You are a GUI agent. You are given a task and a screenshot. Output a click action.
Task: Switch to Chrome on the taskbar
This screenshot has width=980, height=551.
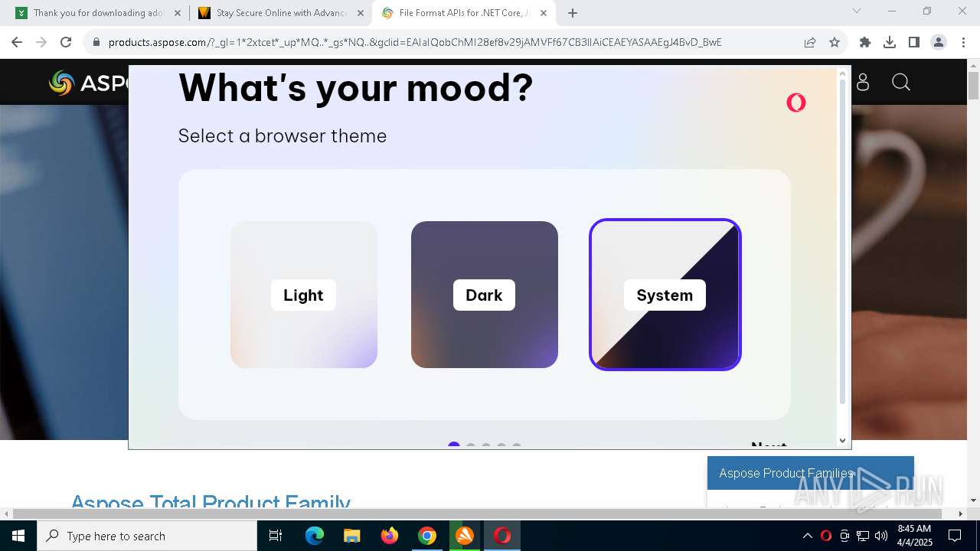pos(427,536)
